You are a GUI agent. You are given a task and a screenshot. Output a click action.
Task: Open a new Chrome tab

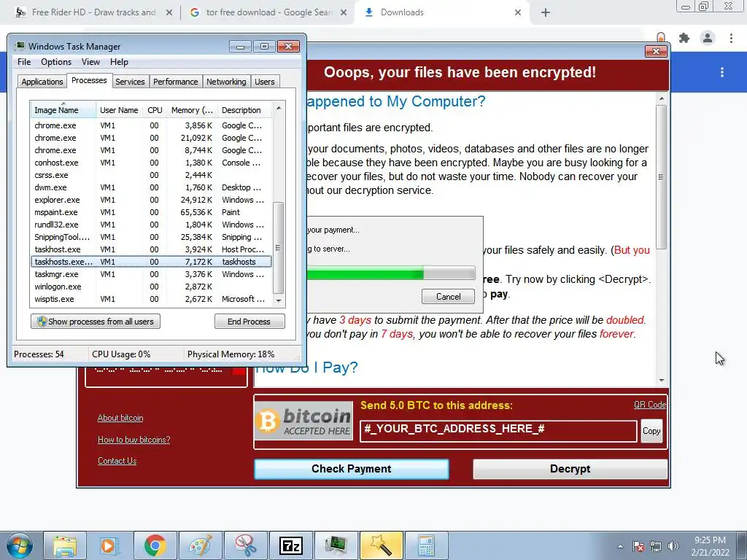coord(546,12)
